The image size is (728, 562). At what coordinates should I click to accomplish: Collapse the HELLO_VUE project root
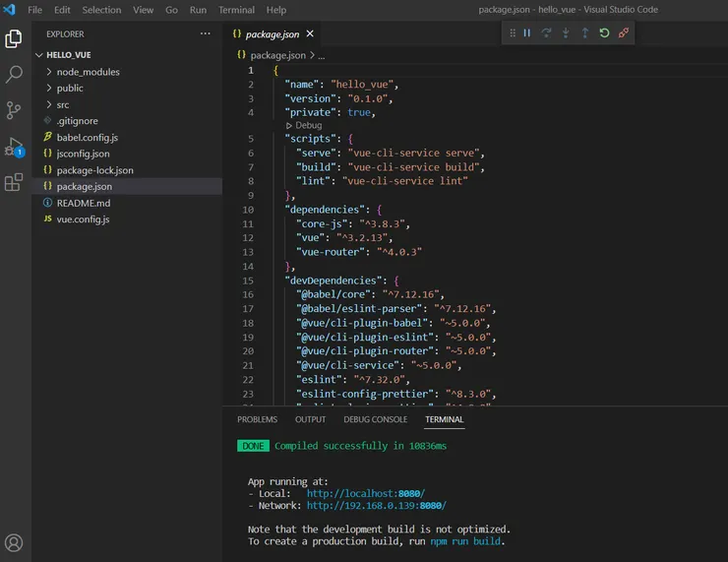[x=68, y=55]
